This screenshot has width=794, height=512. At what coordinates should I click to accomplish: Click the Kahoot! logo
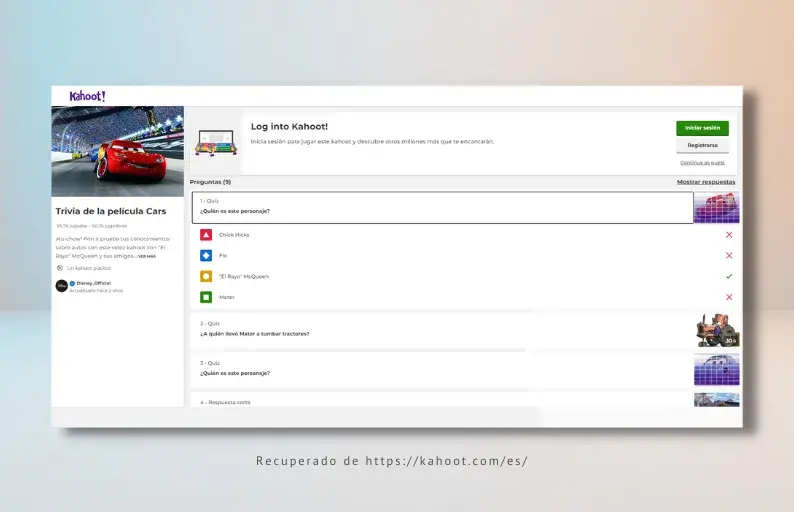click(87, 96)
